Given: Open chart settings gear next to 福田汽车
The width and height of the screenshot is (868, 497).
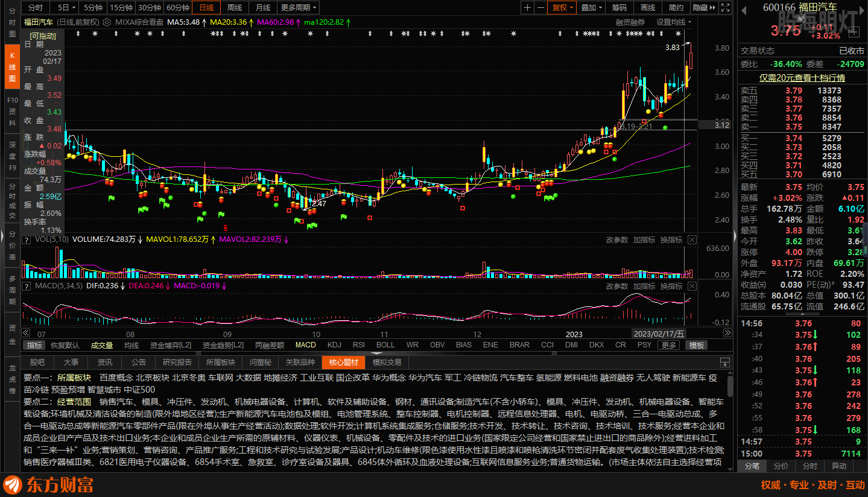Looking at the screenshot, I should [x=107, y=22].
